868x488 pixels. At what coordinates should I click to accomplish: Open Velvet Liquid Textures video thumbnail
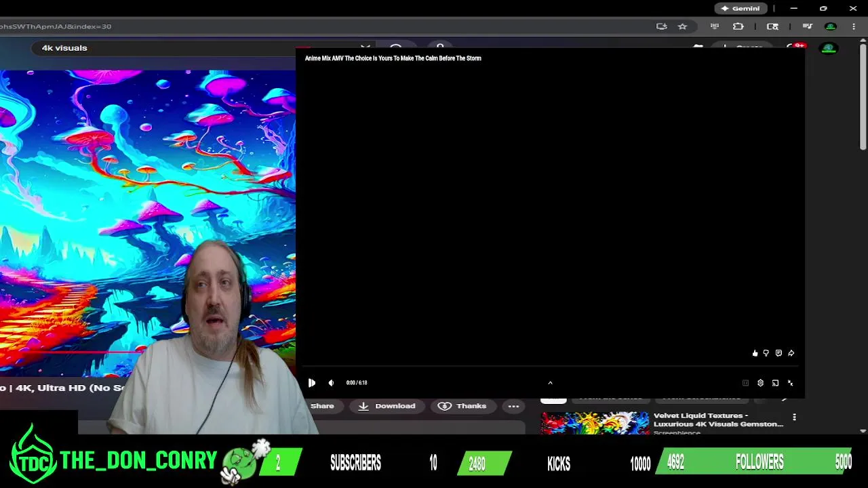click(x=595, y=423)
